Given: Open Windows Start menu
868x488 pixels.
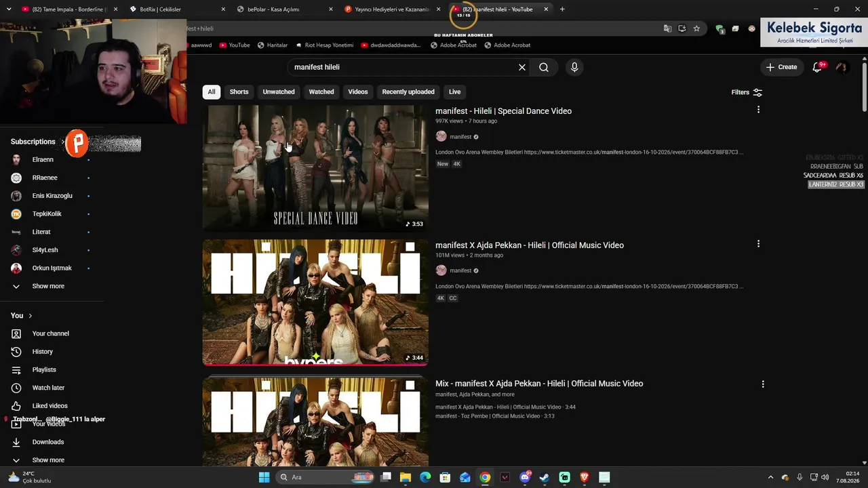Looking at the screenshot, I should point(264,477).
